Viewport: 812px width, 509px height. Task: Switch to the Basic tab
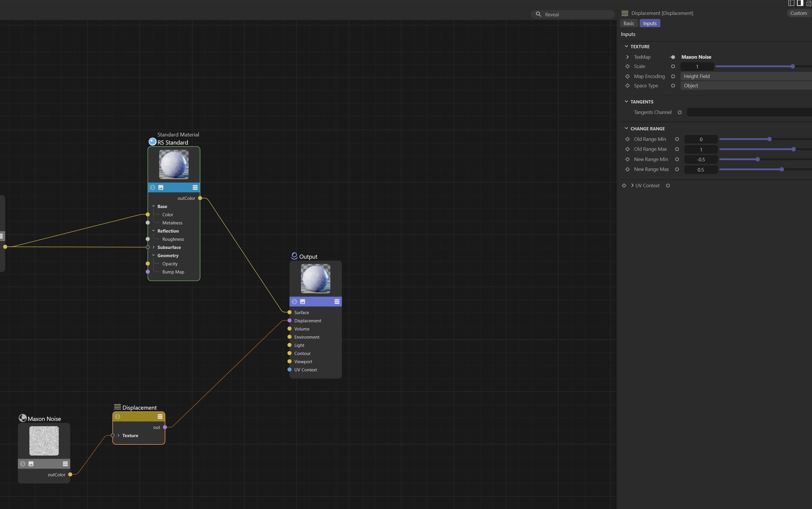click(x=628, y=23)
